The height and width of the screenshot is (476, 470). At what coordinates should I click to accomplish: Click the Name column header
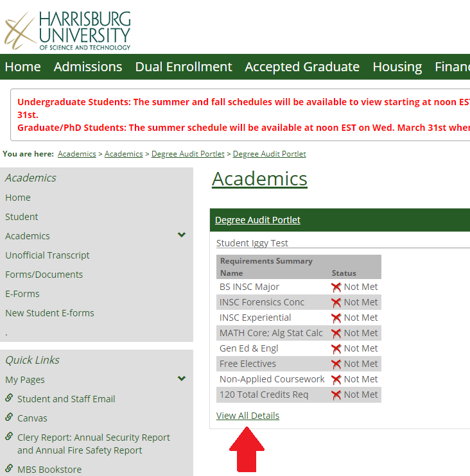[232, 273]
